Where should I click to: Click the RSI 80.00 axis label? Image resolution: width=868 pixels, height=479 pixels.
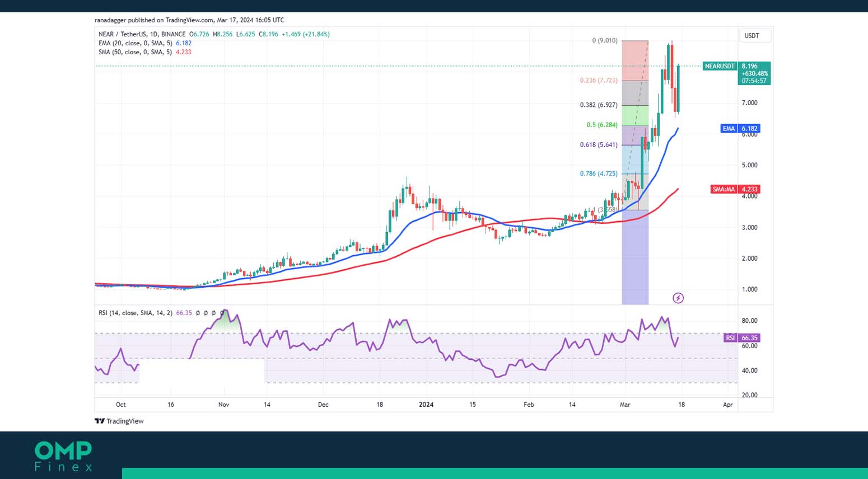pos(749,321)
